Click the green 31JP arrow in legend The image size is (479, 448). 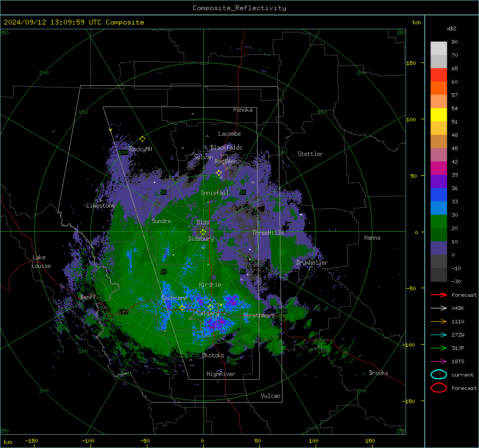tap(439, 348)
